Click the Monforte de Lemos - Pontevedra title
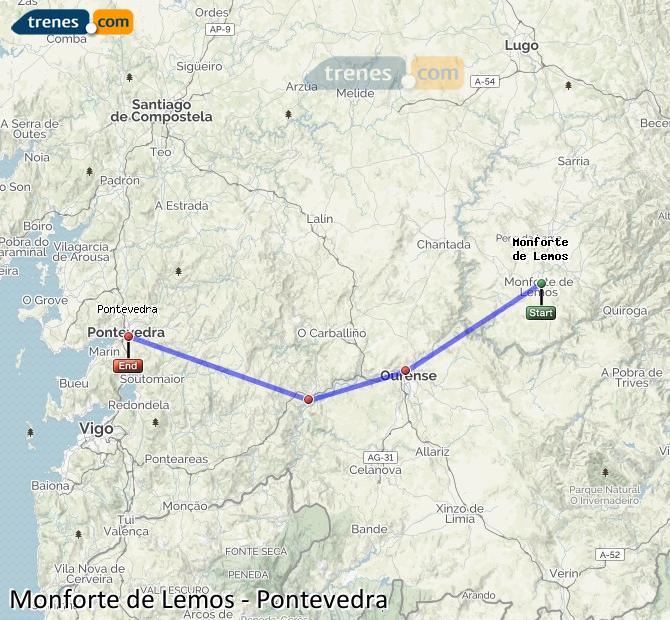Image resolution: width=670 pixels, height=620 pixels. (198, 599)
